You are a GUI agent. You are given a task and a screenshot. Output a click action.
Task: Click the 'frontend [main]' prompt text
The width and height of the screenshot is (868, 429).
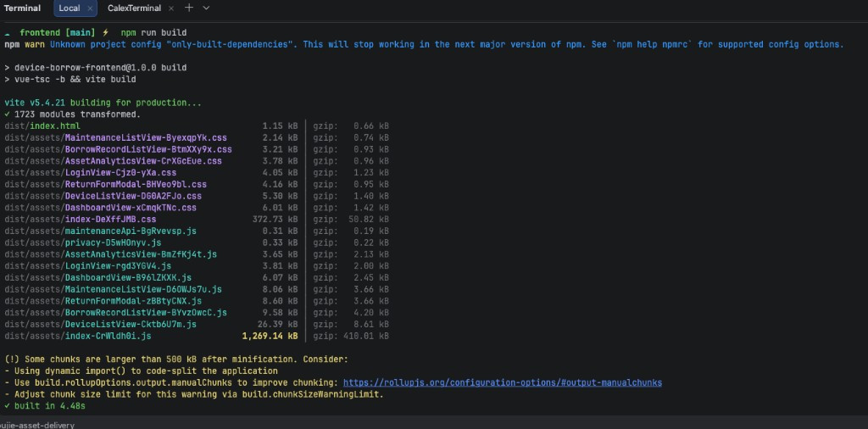(58, 33)
